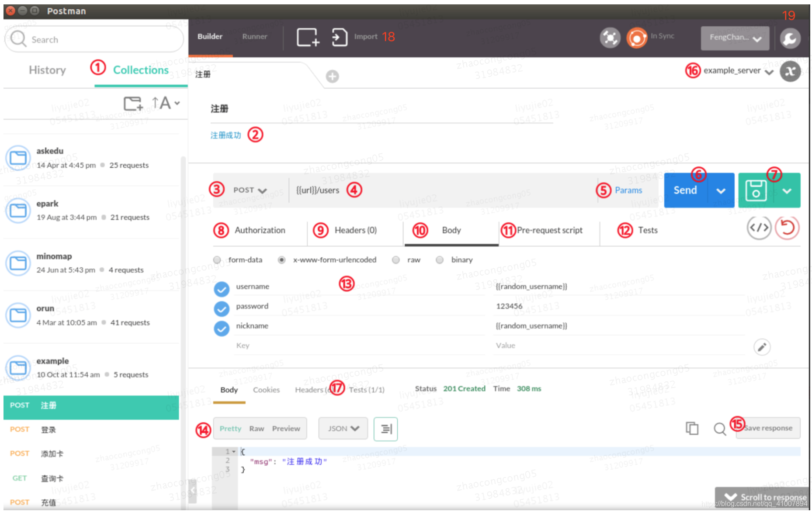Open the Pre-request script tab
Image resolution: width=812 pixels, height=512 pixels.
click(550, 230)
